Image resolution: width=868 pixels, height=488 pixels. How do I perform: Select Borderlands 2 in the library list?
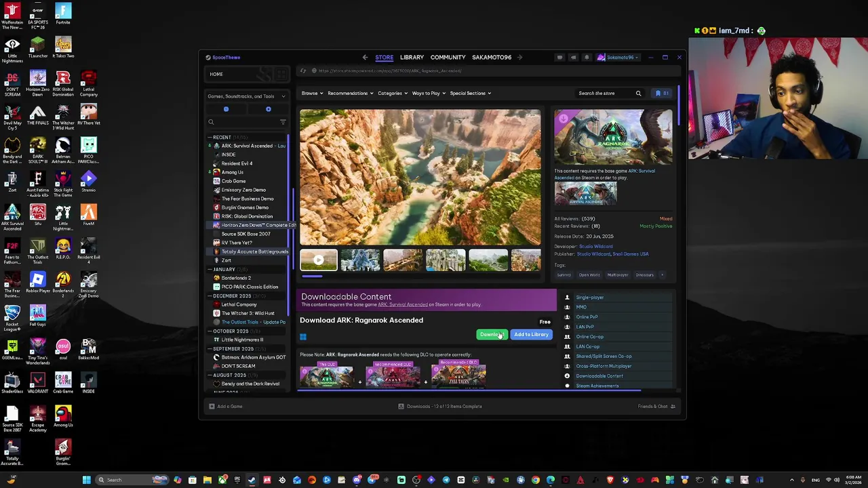coord(236,278)
